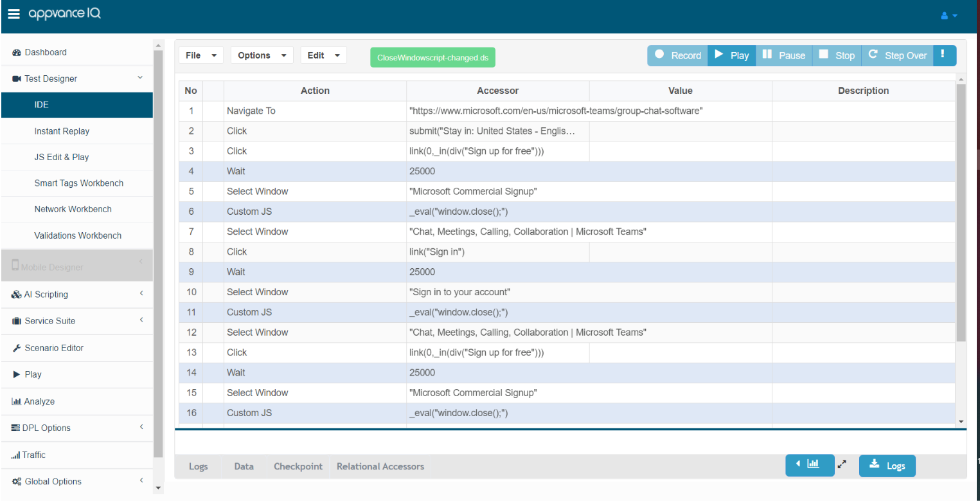Expand the Global Options section
980x501 pixels.
point(77,481)
